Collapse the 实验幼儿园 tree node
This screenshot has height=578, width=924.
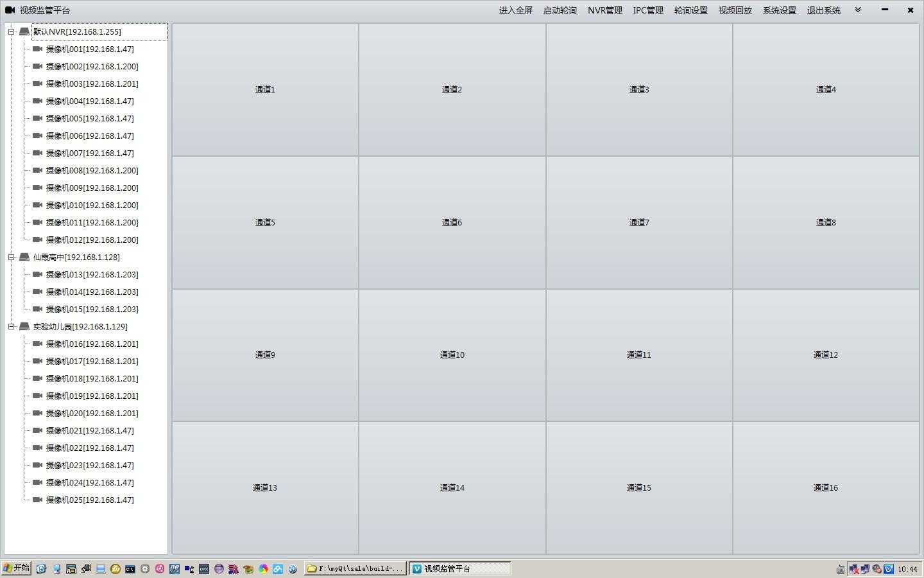click(x=11, y=326)
